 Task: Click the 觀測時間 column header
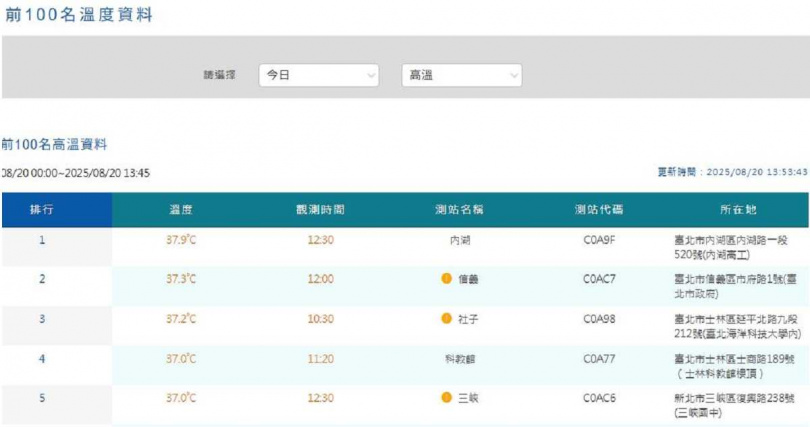320,210
